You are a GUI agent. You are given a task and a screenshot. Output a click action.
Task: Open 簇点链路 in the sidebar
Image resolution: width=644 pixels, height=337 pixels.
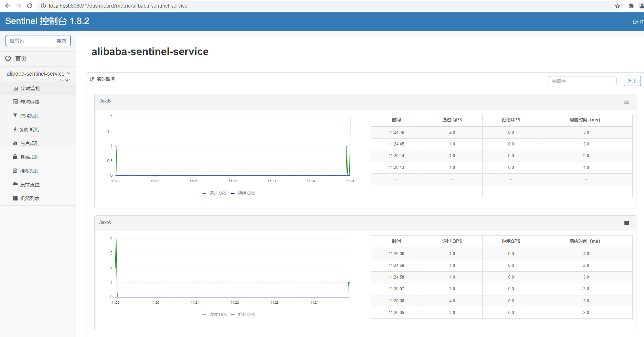pos(30,102)
